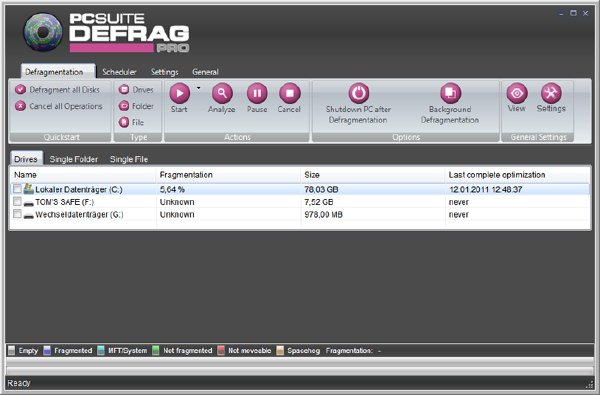
Task: Open Settings with the wrench icon
Action: tap(551, 93)
